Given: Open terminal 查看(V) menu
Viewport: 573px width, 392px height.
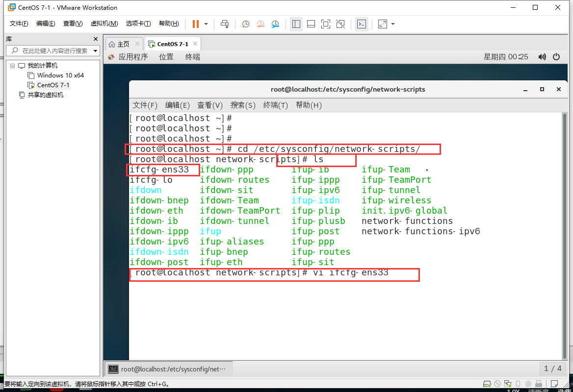Looking at the screenshot, I should [x=210, y=105].
